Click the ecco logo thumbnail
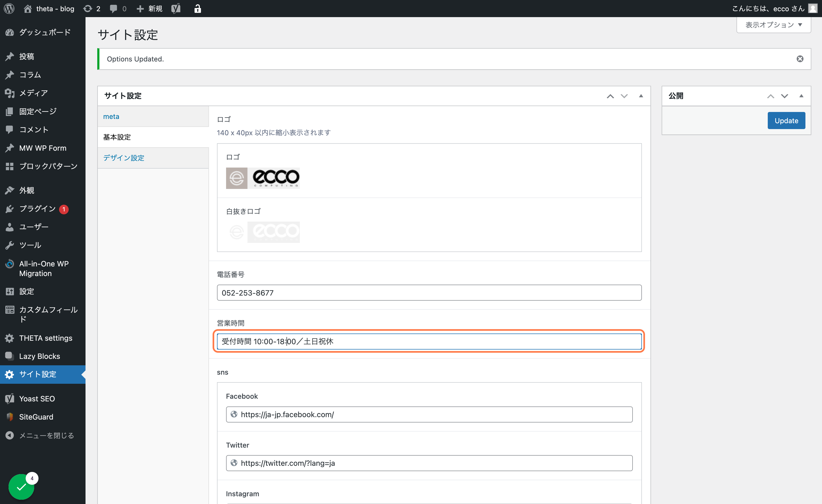The height and width of the screenshot is (504, 822). pos(263,178)
